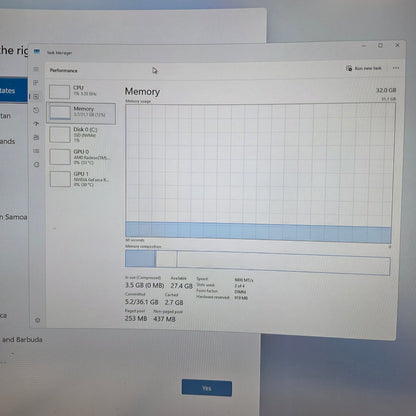This screenshot has width=416, height=416.
Task: Select the Disk 0 (C:) performance item
Action: pyautogui.click(x=82, y=135)
